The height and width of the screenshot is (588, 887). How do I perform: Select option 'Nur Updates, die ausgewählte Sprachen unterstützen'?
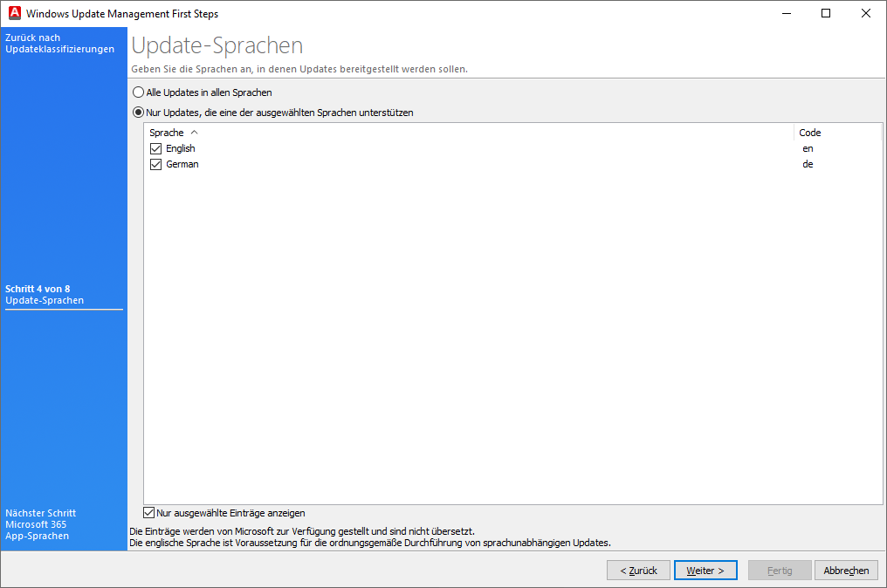click(x=138, y=112)
